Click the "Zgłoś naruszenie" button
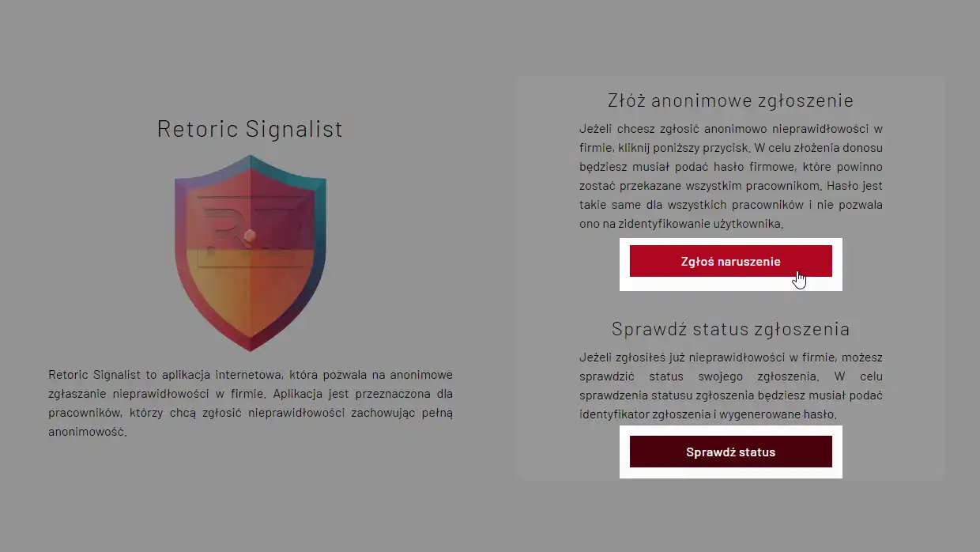This screenshot has height=552, width=980. [x=730, y=262]
